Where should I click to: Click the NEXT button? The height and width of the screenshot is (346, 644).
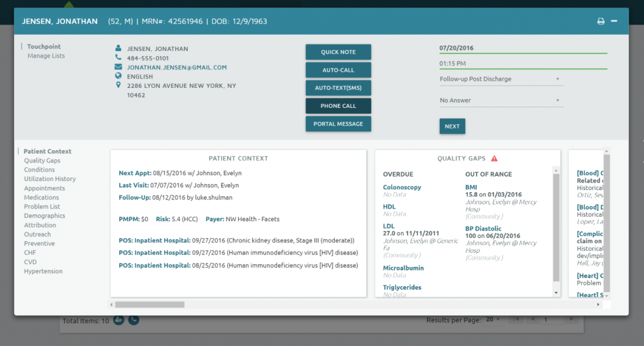(x=452, y=126)
